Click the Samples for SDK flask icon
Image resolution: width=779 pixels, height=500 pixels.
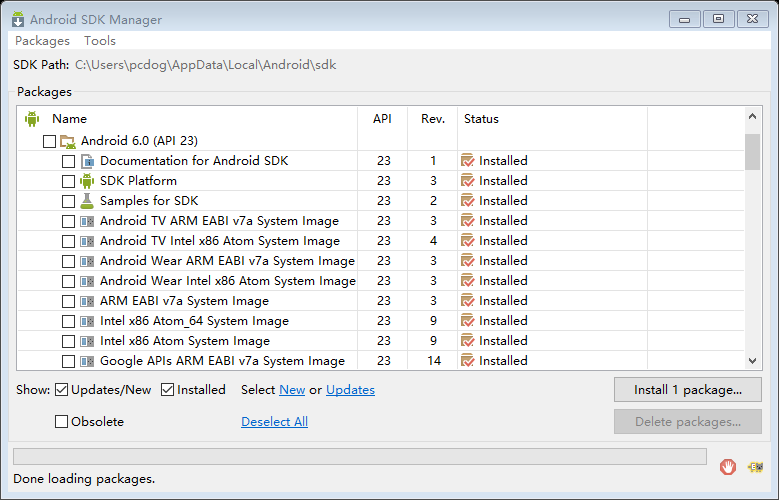[x=87, y=201]
